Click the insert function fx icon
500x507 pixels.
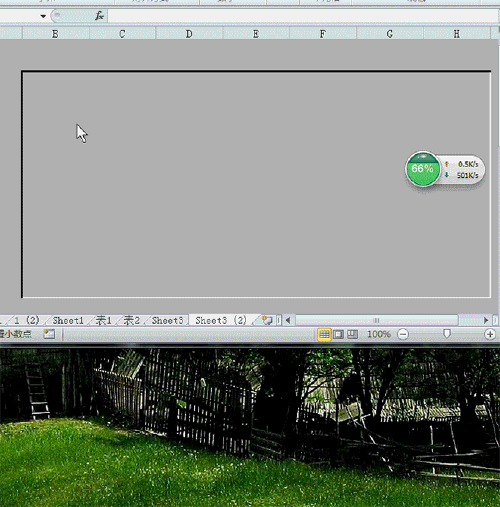click(x=99, y=16)
